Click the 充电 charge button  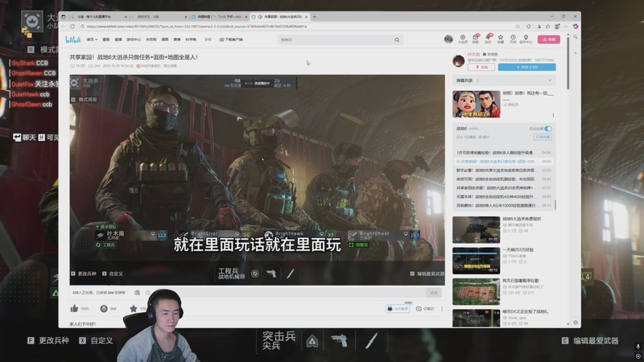(481, 67)
